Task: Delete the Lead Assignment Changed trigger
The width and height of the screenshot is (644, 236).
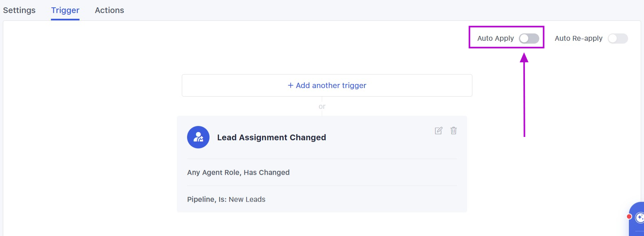Action: (453, 131)
